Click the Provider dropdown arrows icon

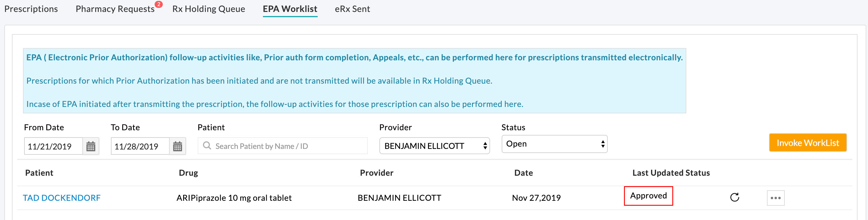click(485, 146)
